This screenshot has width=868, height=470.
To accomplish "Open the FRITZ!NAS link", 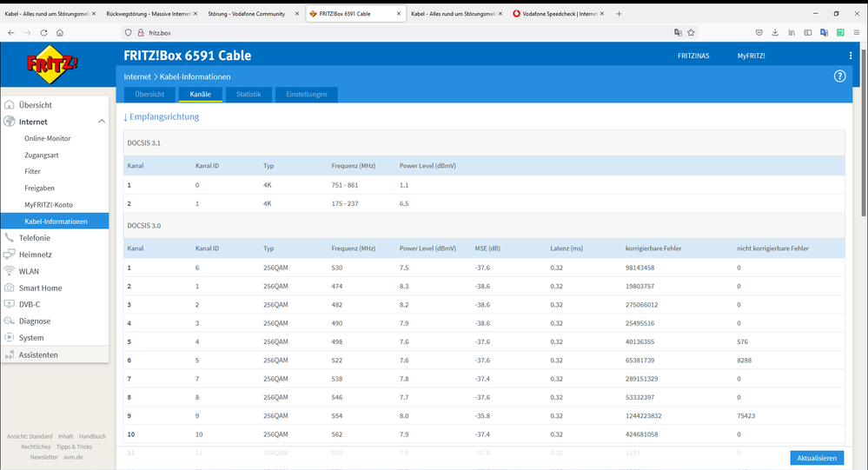I will [693, 56].
